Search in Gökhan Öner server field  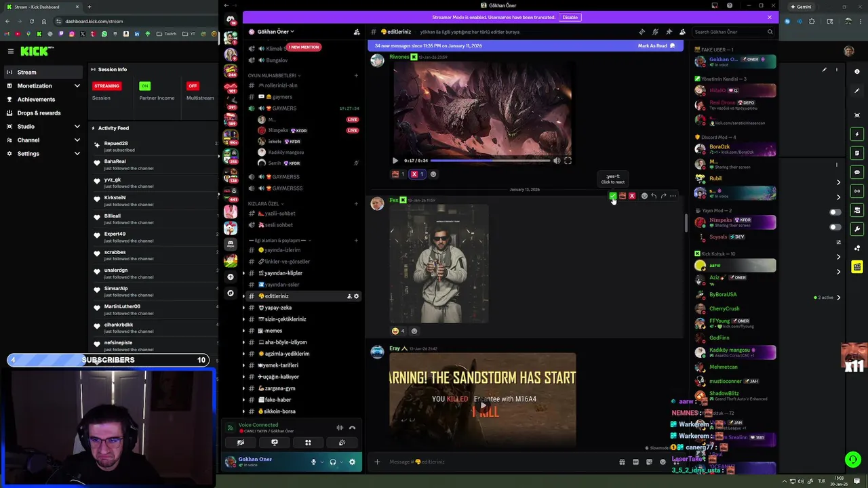pyautogui.click(x=734, y=32)
